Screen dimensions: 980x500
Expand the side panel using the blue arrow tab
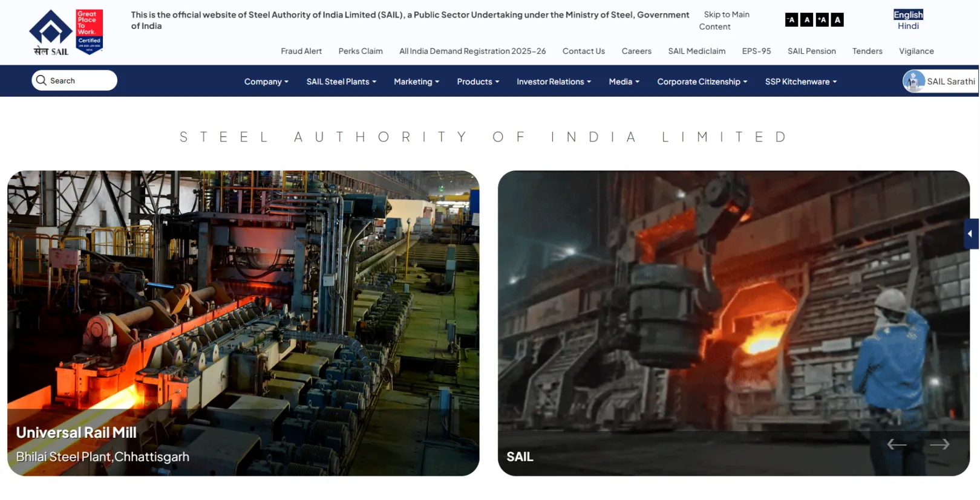(x=971, y=234)
